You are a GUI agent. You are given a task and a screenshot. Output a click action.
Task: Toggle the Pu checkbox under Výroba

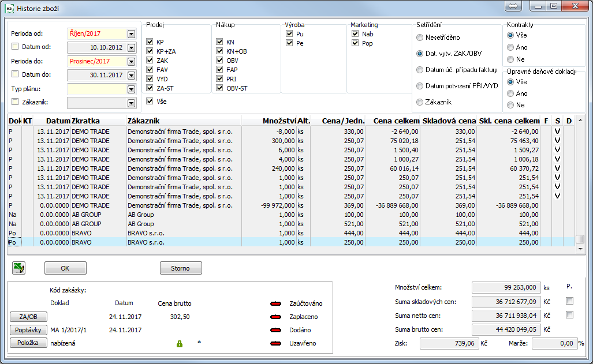tap(288, 33)
